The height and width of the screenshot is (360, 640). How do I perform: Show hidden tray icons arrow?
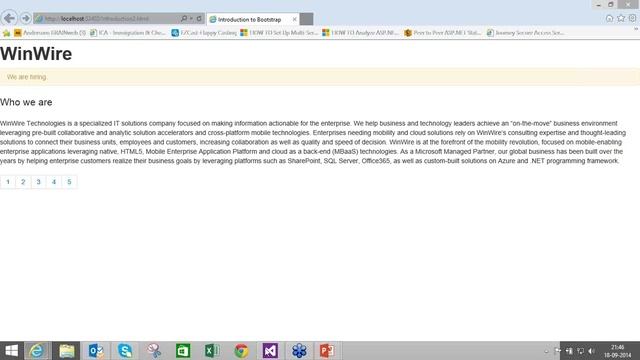(x=546, y=351)
